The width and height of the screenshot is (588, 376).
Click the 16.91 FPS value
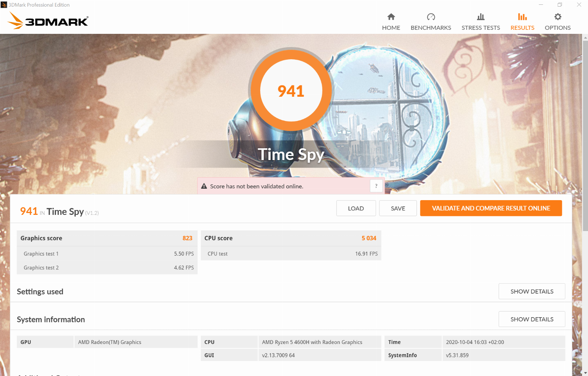pos(366,253)
